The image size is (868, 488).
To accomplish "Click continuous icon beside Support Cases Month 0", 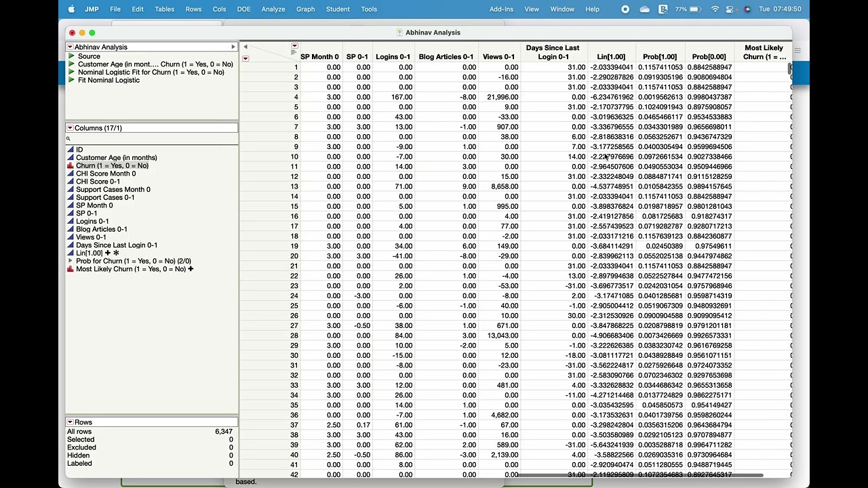I will coord(70,190).
